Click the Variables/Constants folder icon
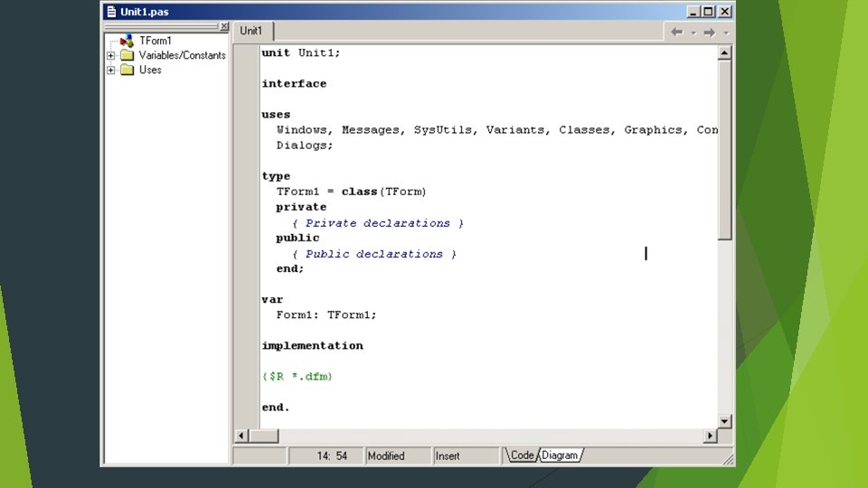 127,55
